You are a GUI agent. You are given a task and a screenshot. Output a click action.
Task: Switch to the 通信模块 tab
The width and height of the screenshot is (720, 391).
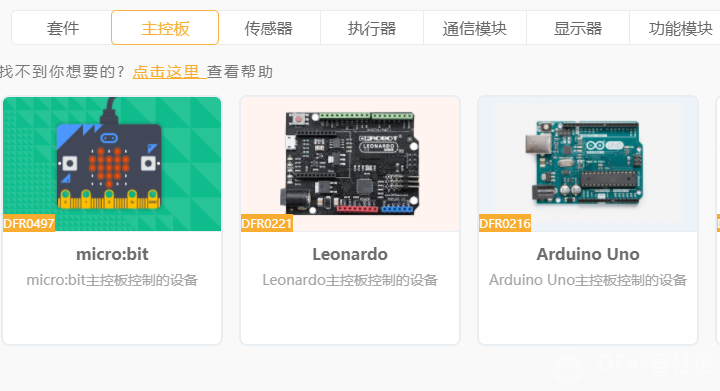[475, 28]
